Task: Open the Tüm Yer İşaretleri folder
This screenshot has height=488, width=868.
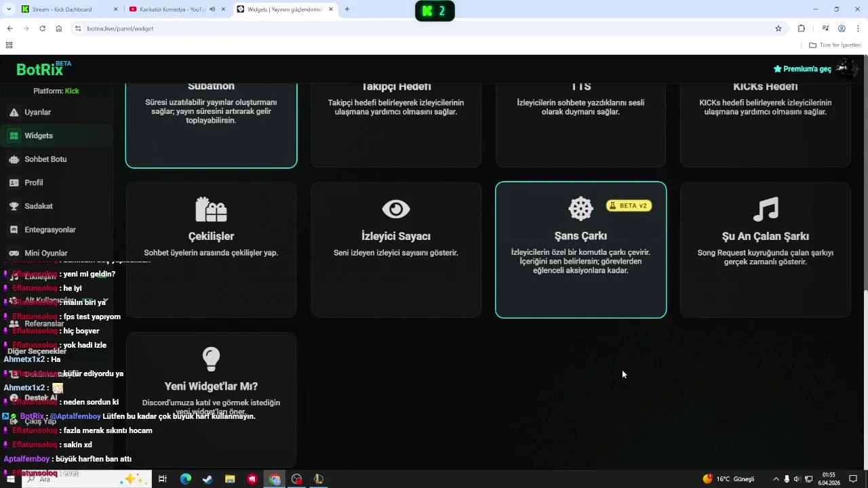Action: pyautogui.click(x=835, y=45)
